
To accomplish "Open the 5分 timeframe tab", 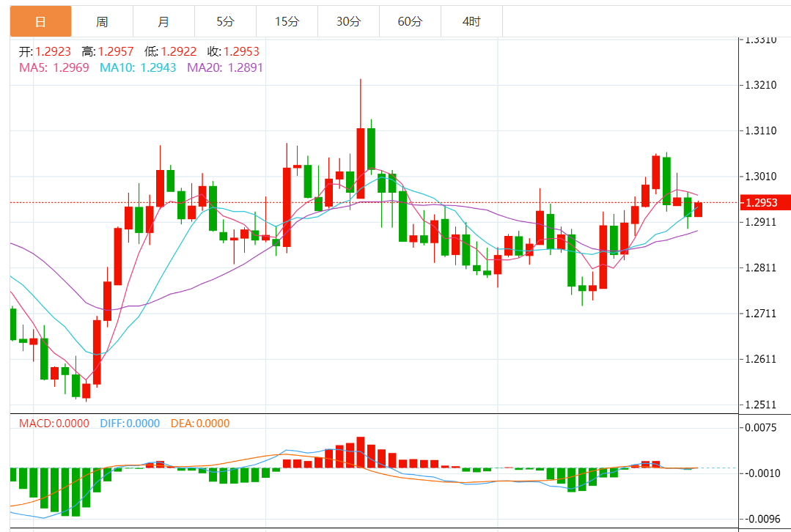I will [x=226, y=22].
